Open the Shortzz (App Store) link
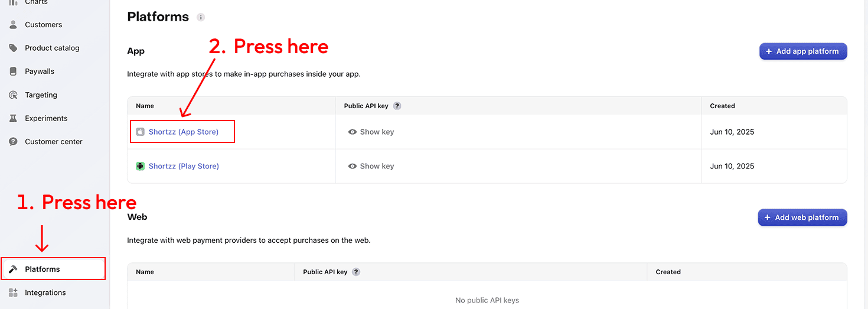This screenshot has width=868, height=309. (x=183, y=132)
